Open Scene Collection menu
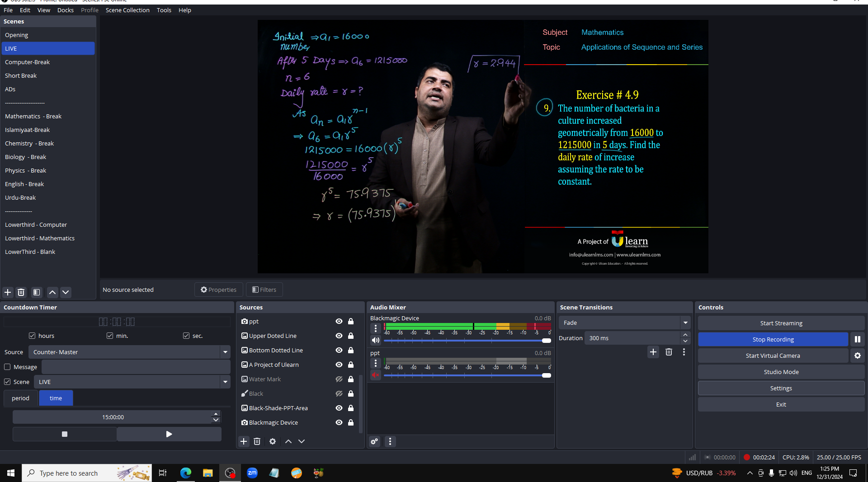The height and width of the screenshot is (482, 868). point(127,10)
